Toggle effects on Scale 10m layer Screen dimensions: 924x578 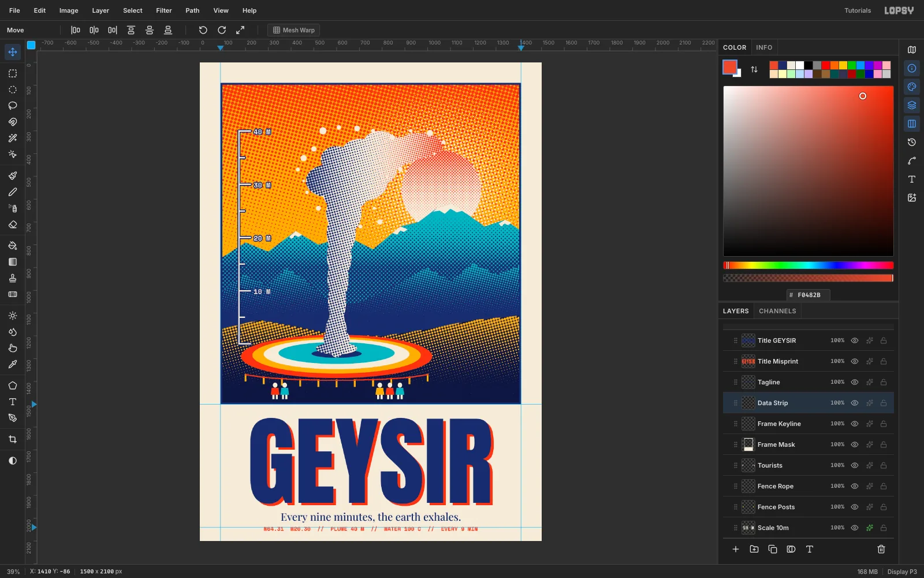pos(869,528)
